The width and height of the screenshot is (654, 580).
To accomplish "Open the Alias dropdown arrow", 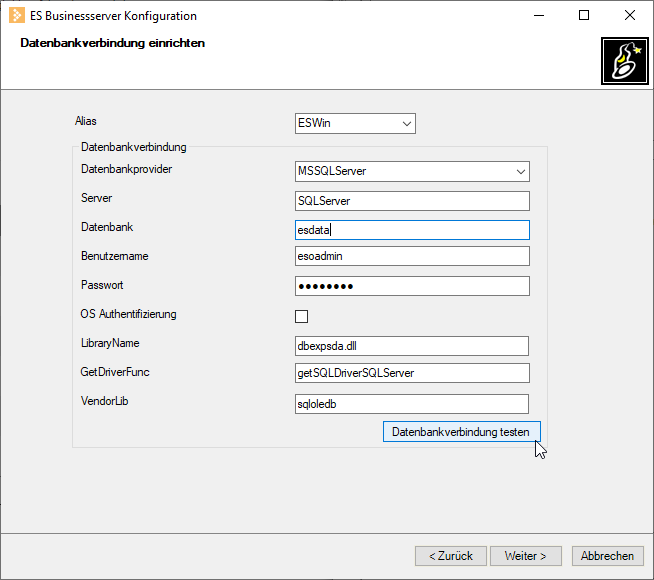I will [407, 123].
